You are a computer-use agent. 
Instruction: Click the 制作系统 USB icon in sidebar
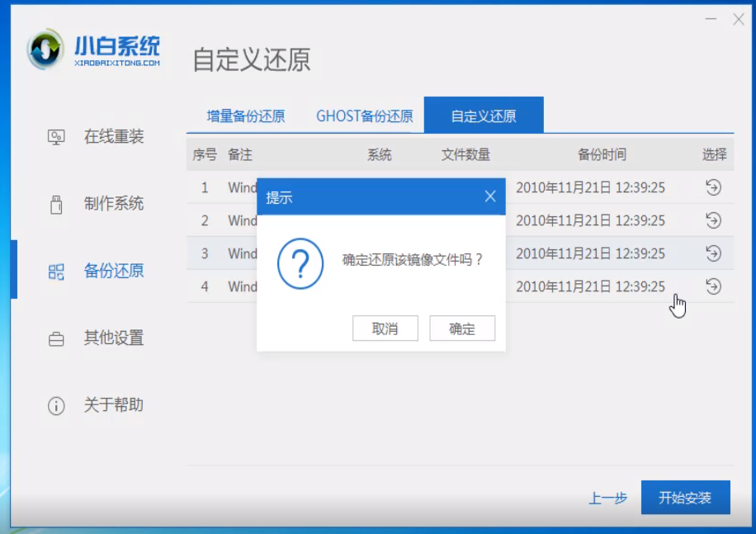56,204
